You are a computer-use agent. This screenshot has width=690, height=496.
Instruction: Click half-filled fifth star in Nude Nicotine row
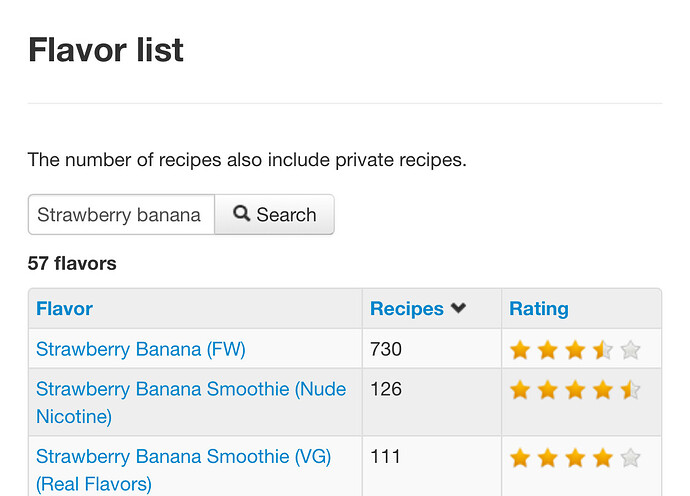[630, 390]
